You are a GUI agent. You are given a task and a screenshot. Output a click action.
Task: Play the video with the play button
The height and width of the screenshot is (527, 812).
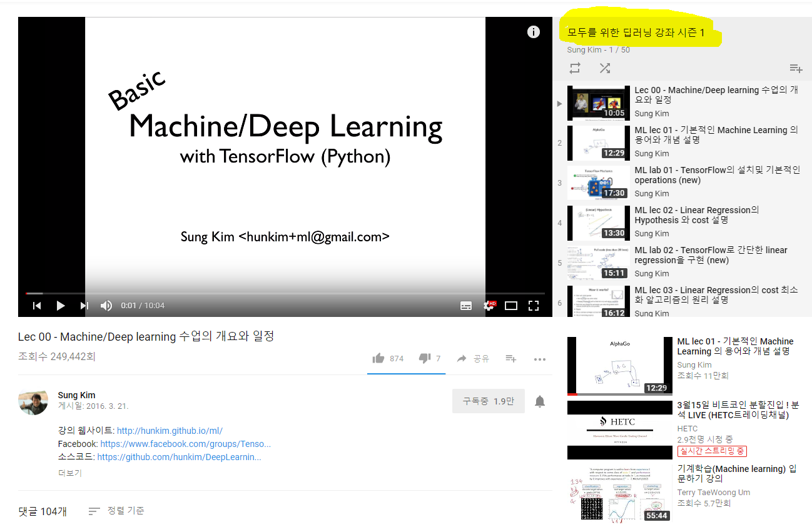(61, 306)
